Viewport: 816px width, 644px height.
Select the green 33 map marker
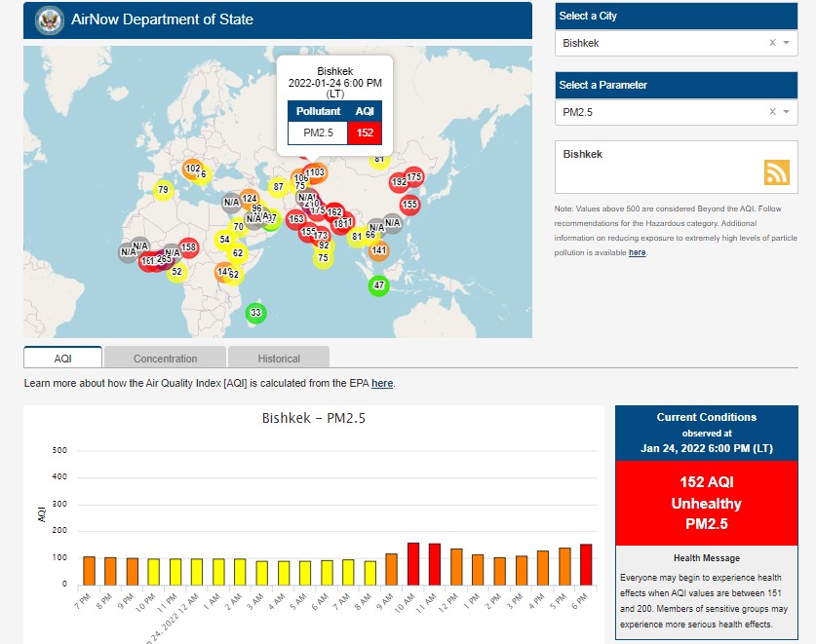[255, 313]
